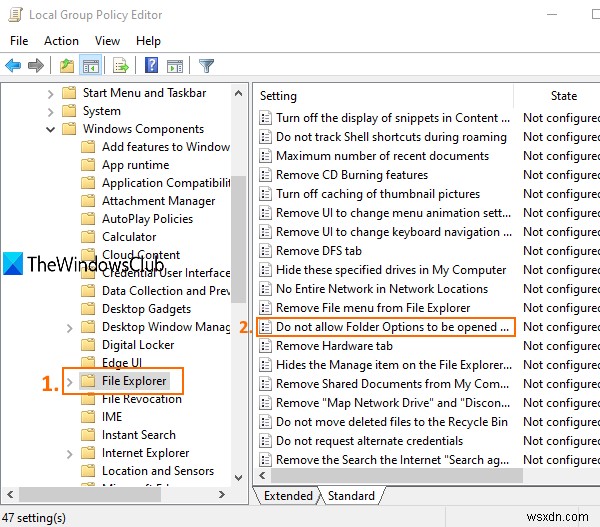Expand the Desktop Window Manager node

69,328
